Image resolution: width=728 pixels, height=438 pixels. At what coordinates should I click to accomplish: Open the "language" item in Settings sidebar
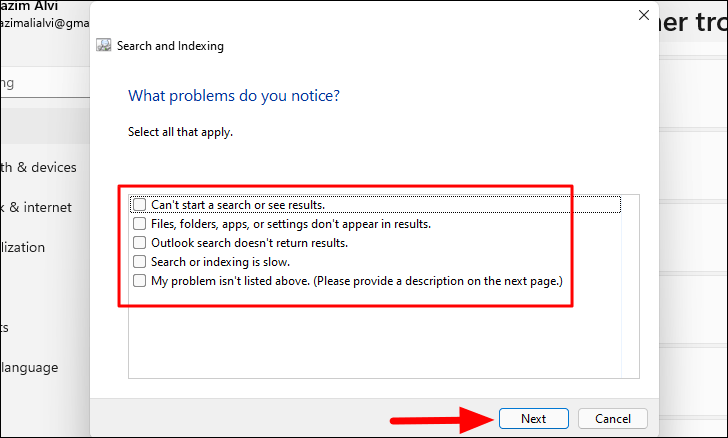(29, 367)
